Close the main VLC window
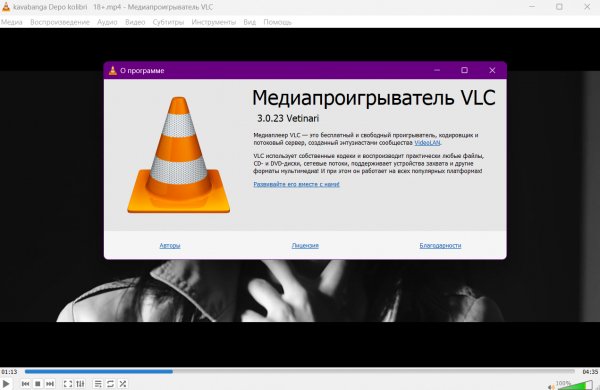The image size is (600, 390). (x=587, y=7)
